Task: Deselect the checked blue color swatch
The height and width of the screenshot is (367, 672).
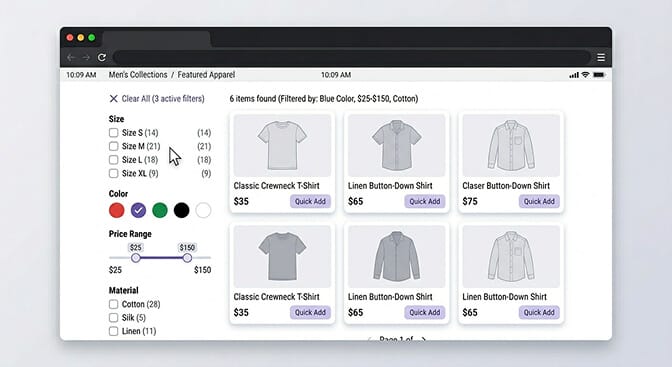Action: (138, 211)
